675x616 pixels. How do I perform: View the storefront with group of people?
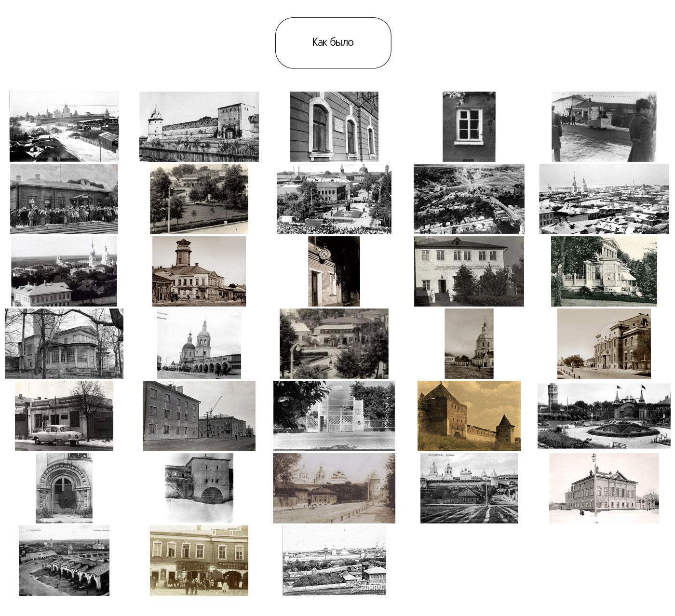tap(199, 560)
